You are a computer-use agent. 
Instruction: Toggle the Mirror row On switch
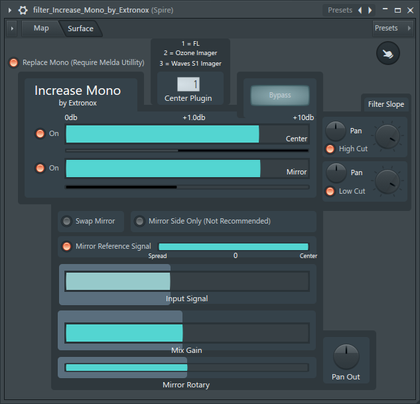(40, 168)
